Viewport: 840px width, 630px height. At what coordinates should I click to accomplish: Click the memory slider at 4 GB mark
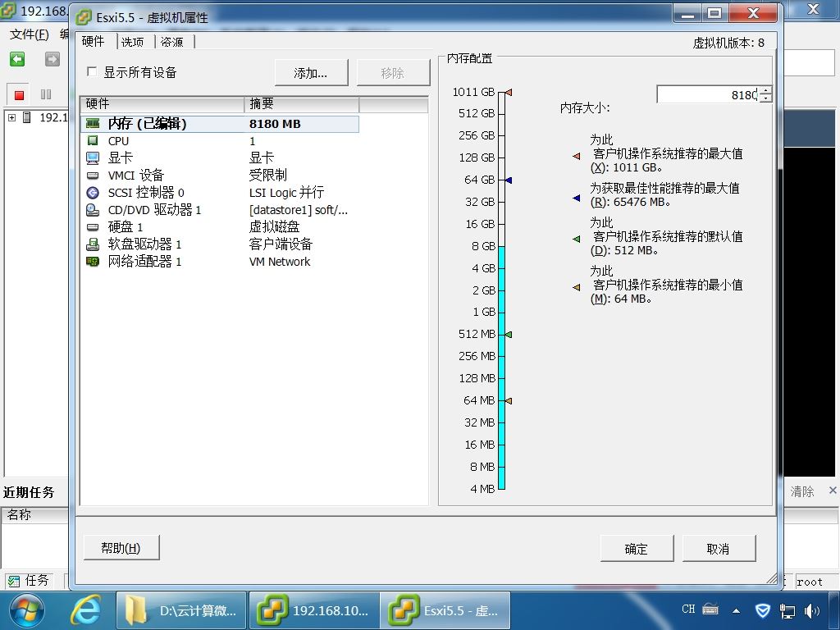click(501, 268)
